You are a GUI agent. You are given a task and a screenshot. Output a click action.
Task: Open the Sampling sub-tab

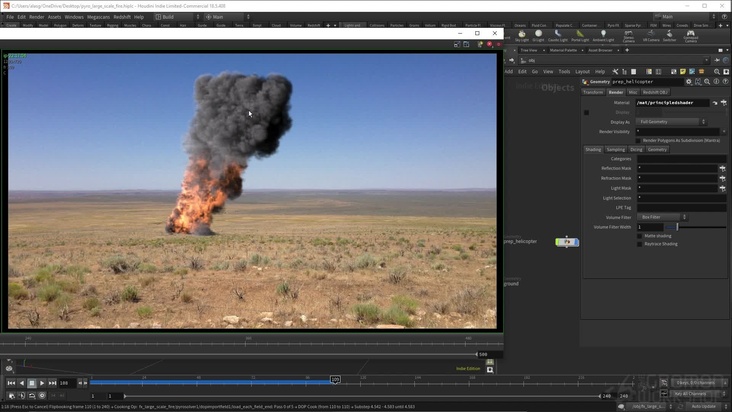coord(615,150)
